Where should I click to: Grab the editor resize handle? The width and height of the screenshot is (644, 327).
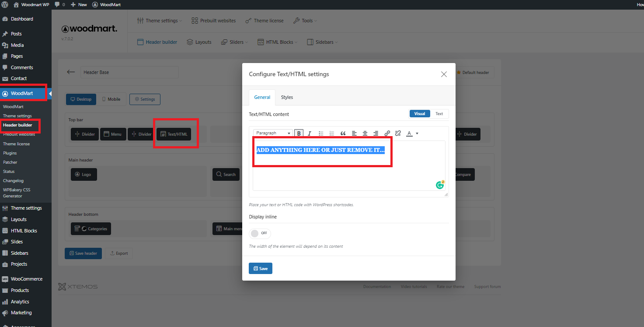click(x=446, y=194)
